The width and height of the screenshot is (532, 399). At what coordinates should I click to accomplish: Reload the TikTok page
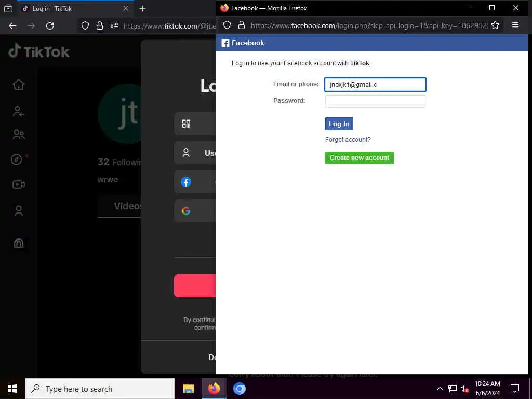point(50,26)
